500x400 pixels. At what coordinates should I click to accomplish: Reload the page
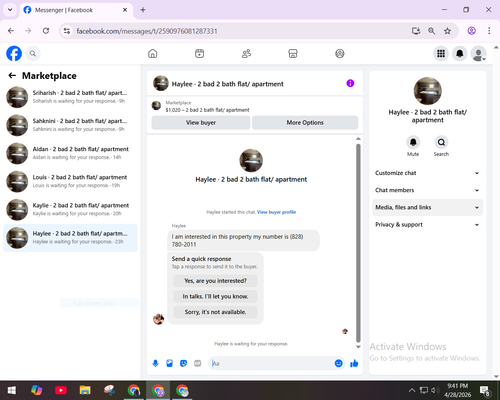[46, 31]
